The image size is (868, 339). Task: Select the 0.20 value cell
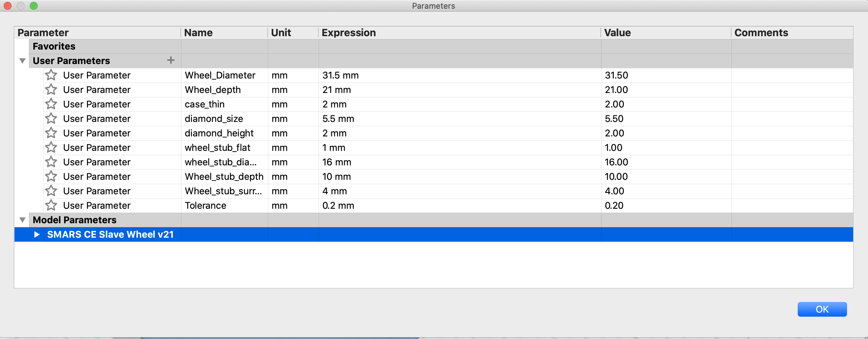point(666,205)
